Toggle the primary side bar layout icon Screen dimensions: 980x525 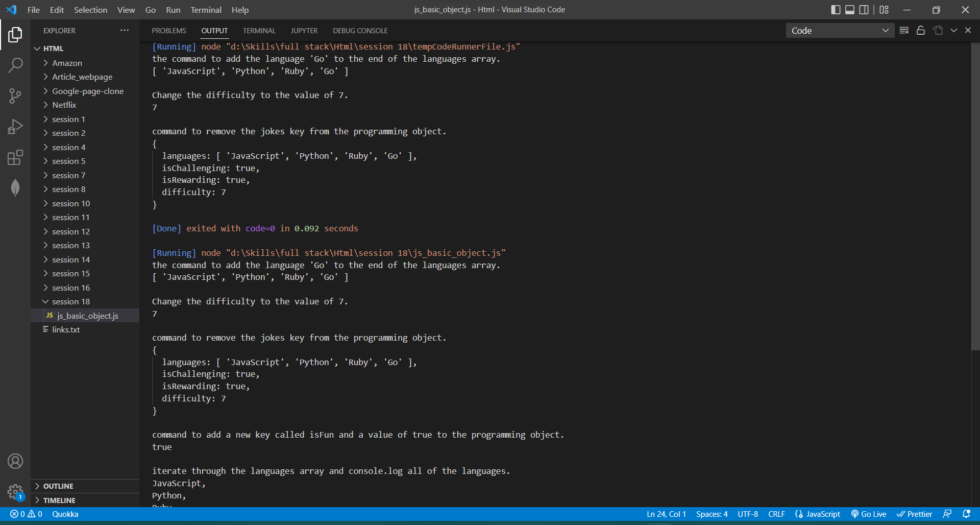[x=836, y=10]
